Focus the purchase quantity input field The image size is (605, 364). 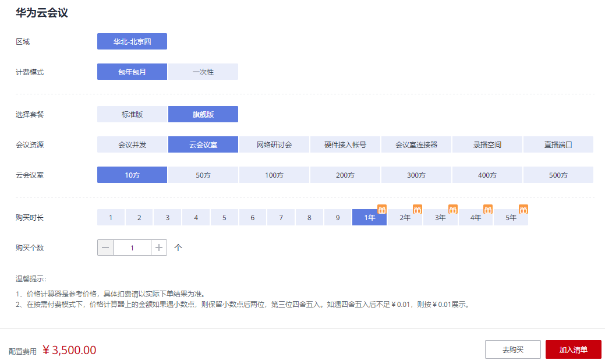click(x=132, y=248)
